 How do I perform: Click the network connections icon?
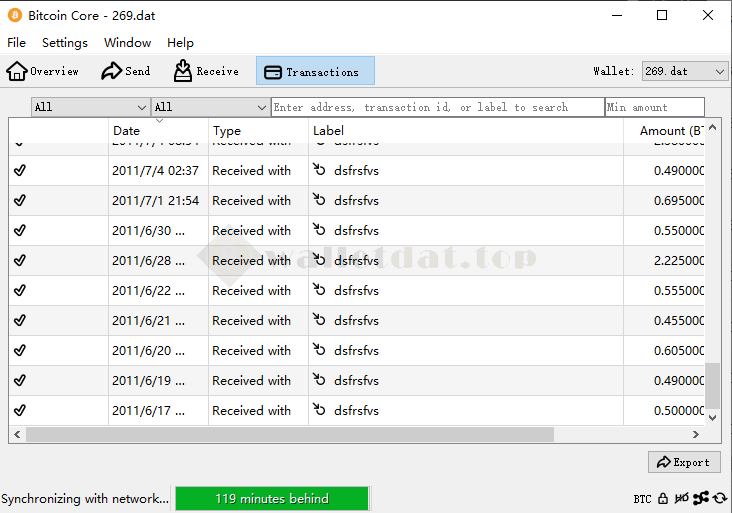coord(700,498)
